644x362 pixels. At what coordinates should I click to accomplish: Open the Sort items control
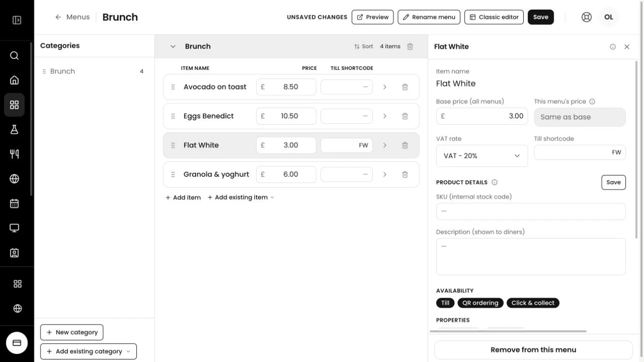364,46
